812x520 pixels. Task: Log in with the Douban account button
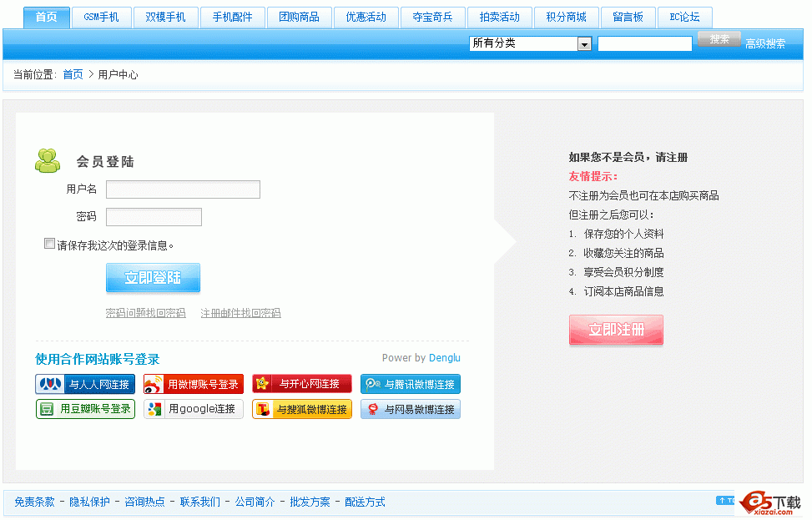85,409
